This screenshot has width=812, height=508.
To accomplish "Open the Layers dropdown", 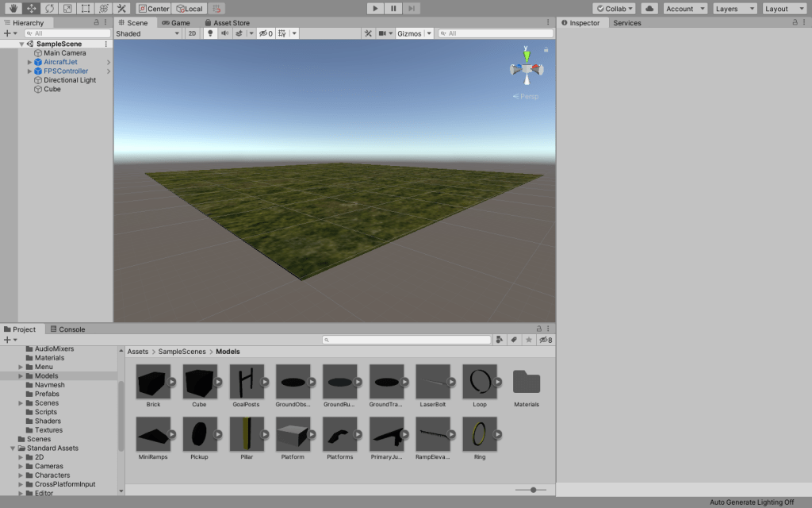I will click(x=735, y=9).
